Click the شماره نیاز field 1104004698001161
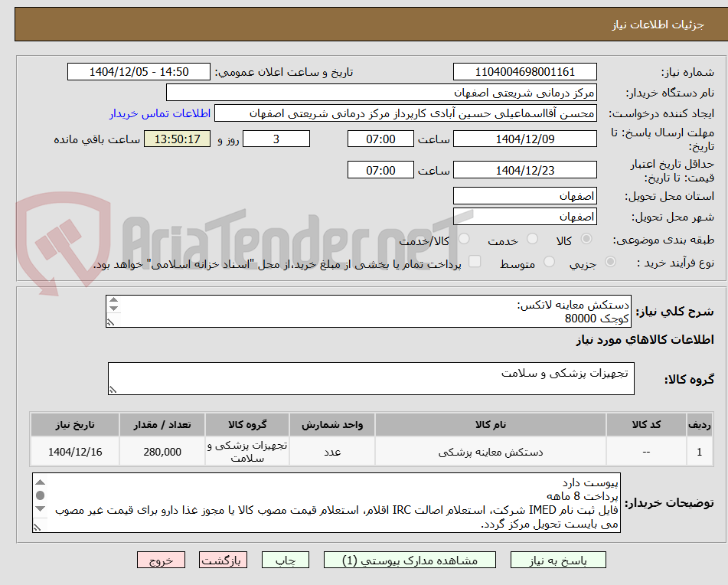 tap(524, 72)
